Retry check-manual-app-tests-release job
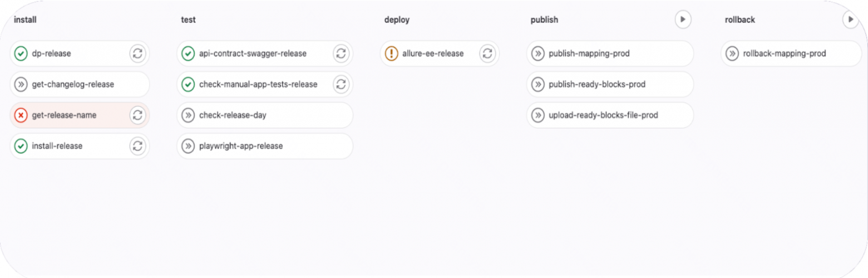Viewport: 868px width, 278px height. pos(341,85)
